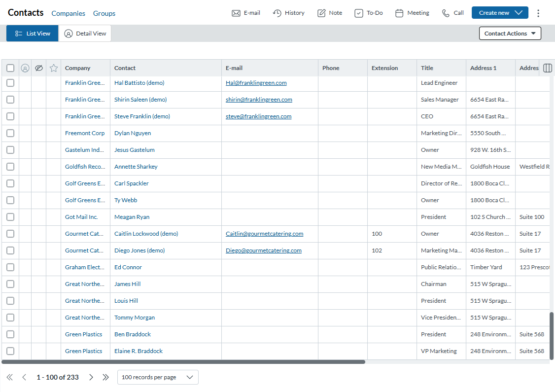
Task: Open the Contact Actions dropdown
Action: click(510, 34)
